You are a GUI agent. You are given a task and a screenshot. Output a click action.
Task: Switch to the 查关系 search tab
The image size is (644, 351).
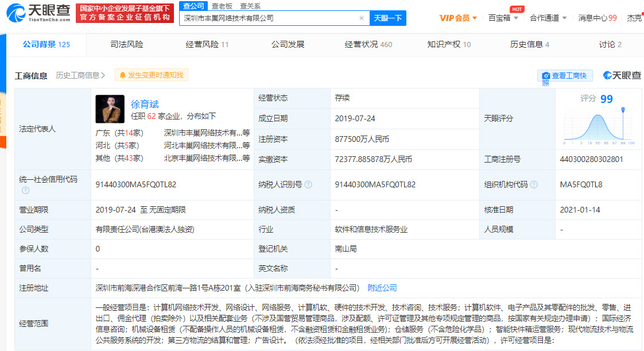[x=250, y=6]
